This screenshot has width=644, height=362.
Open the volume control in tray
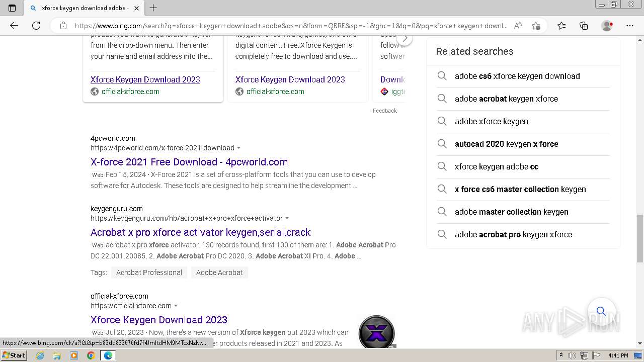pos(572,355)
